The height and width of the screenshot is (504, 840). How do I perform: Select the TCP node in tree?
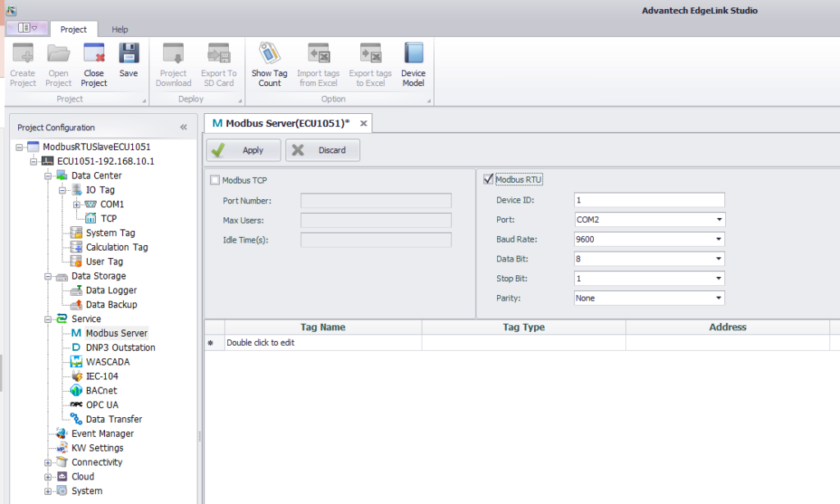click(x=109, y=219)
